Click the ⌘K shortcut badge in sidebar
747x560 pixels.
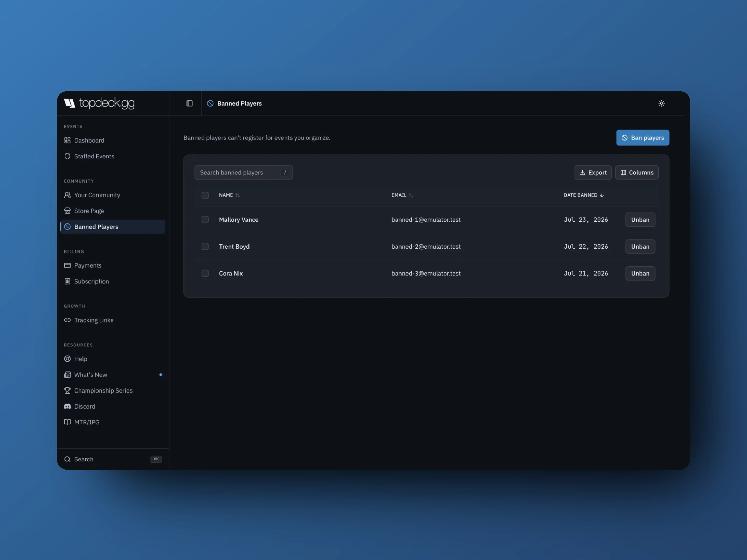click(x=156, y=459)
